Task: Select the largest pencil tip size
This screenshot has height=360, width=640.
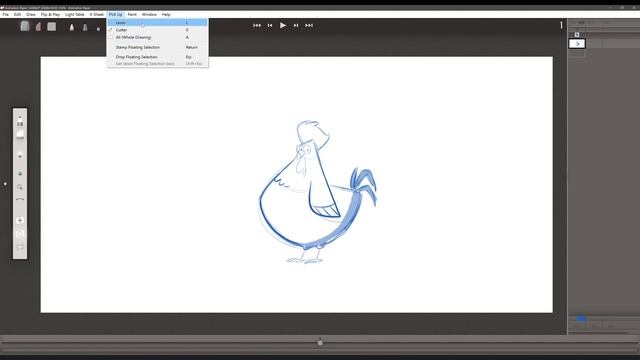Action: [72, 27]
